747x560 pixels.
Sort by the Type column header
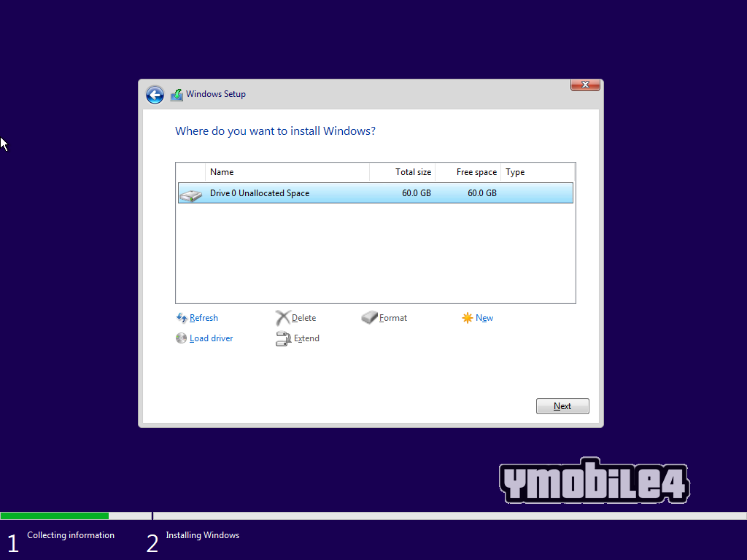538,172
